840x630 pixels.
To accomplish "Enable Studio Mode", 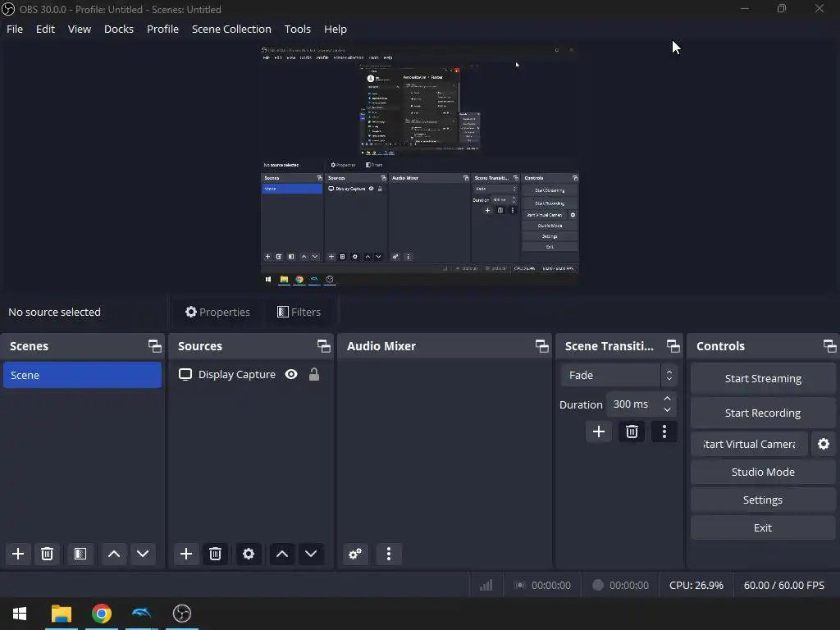I will (x=763, y=472).
